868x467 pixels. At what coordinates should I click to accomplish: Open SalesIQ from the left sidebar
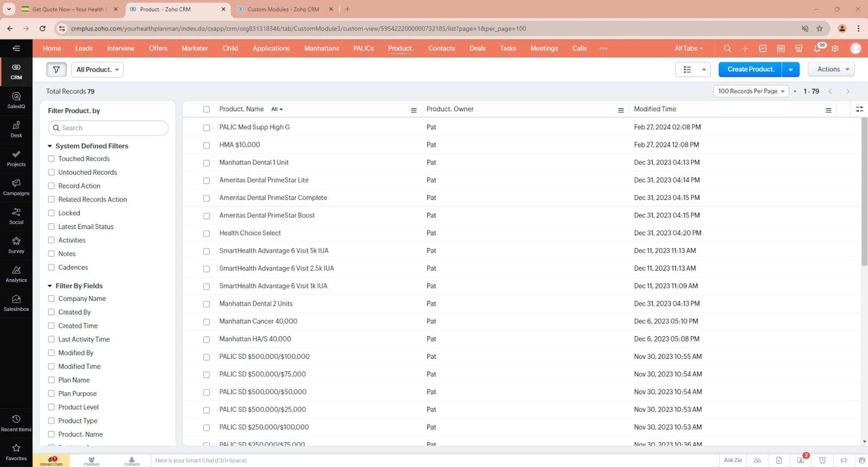coord(16,100)
